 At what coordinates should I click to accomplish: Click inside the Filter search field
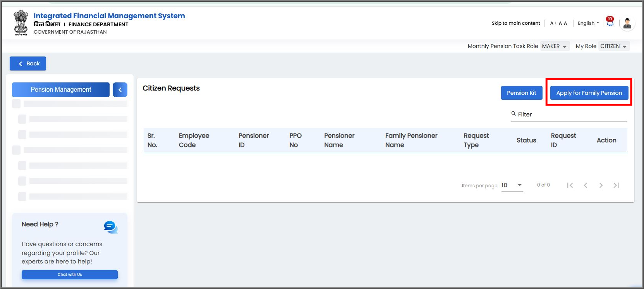point(569,115)
